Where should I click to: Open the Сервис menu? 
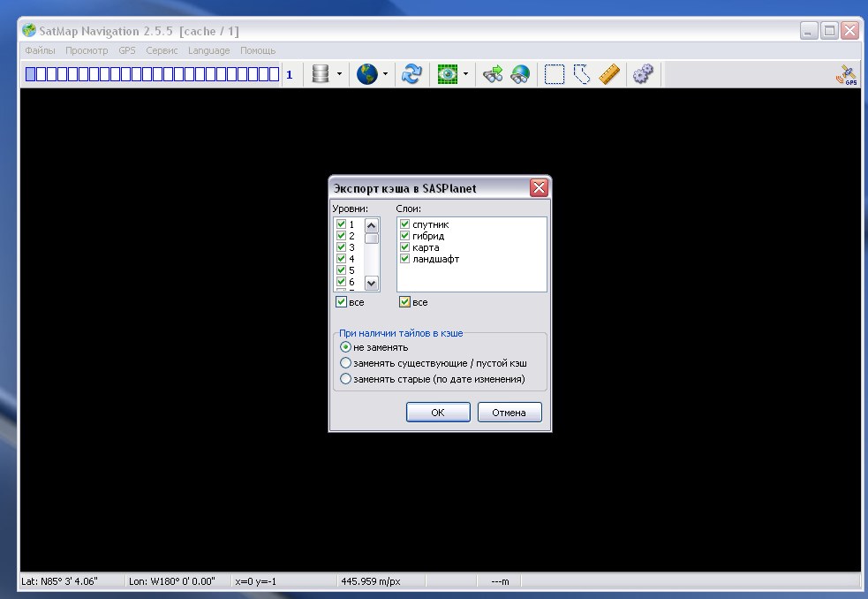[x=162, y=50]
